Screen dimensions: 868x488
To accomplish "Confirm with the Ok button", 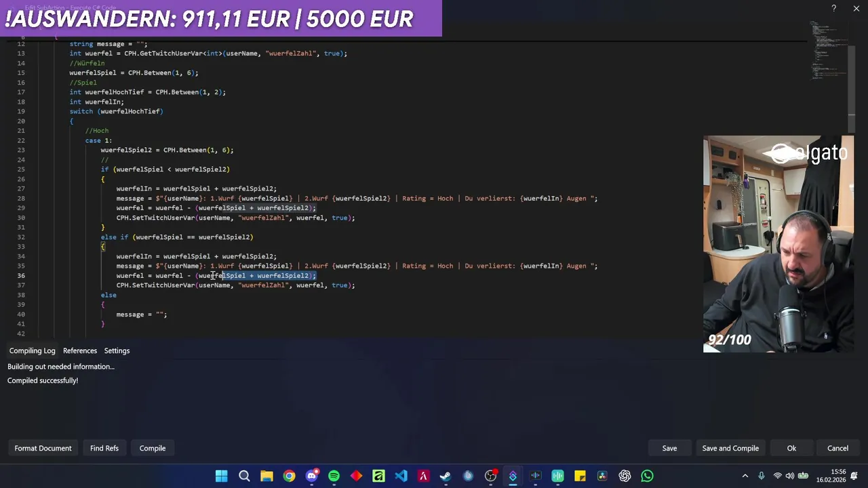I will [791, 448].
